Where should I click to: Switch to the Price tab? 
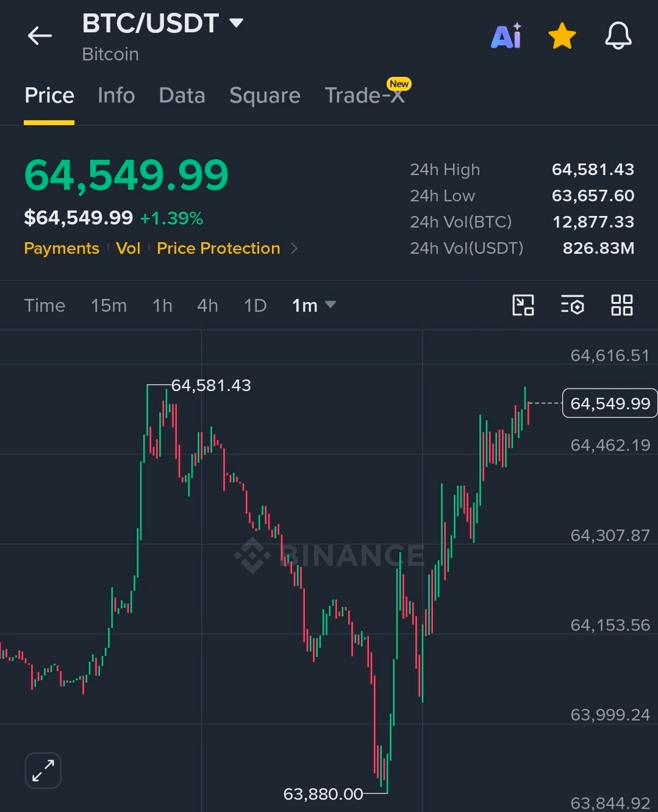pyautogui.click(x=49, y=95)
